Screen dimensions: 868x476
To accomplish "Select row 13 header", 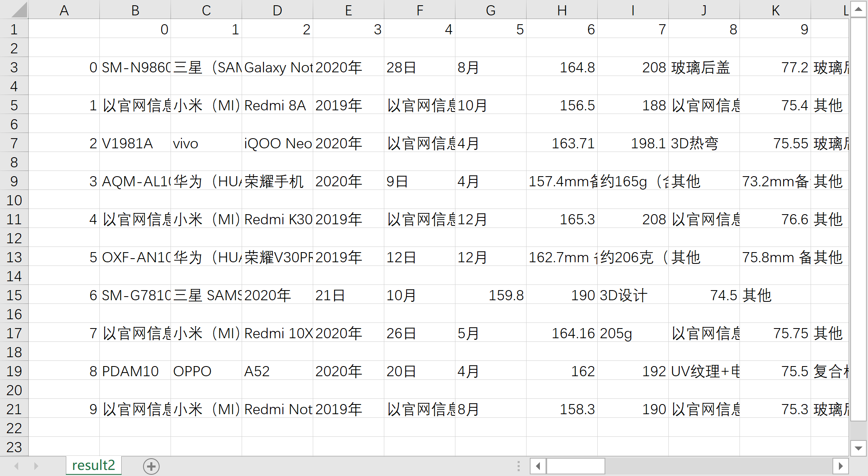I will coord(14,257).
